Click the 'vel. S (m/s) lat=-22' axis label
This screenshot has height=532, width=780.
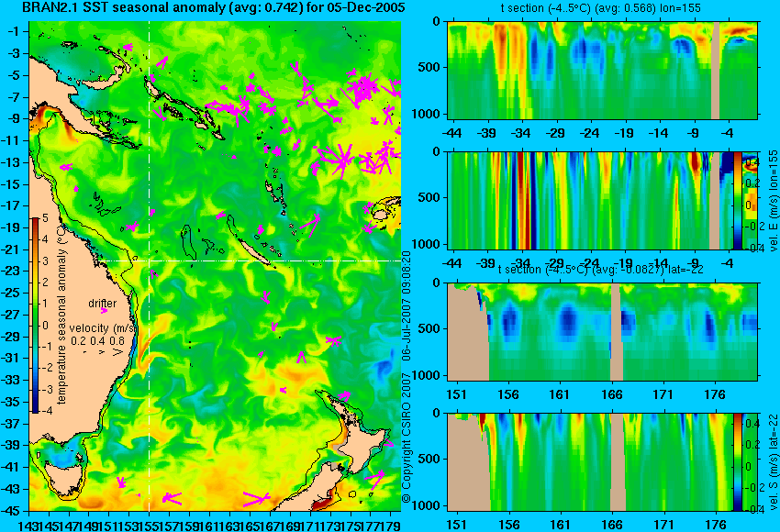coord(773,462)
